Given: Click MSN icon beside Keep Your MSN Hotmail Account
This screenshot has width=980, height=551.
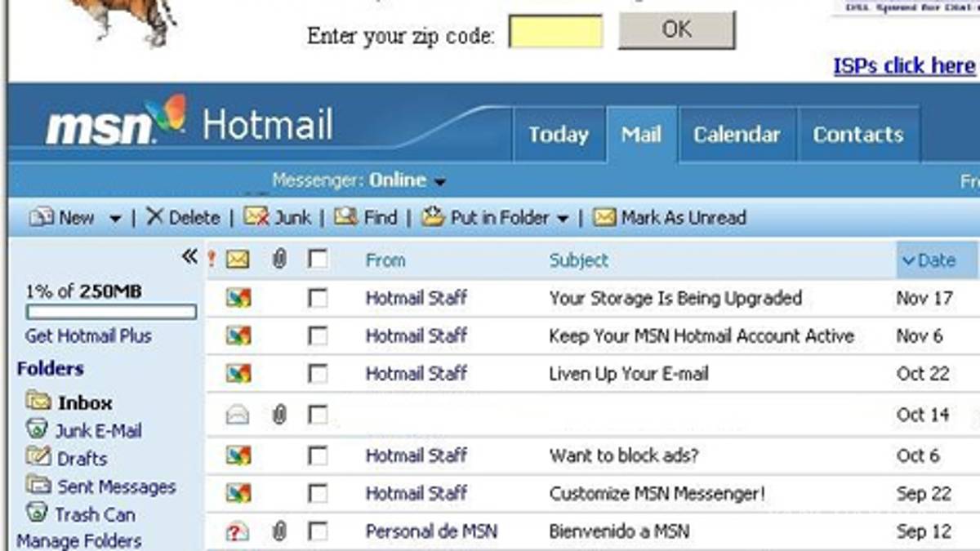Looking at the screenshot, I should [x=238, y=335].
